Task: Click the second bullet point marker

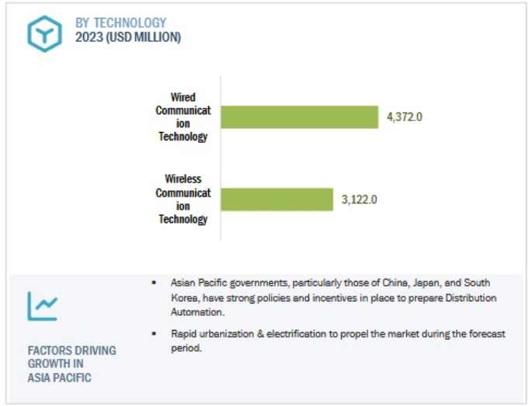Action: tap(154, 334)
